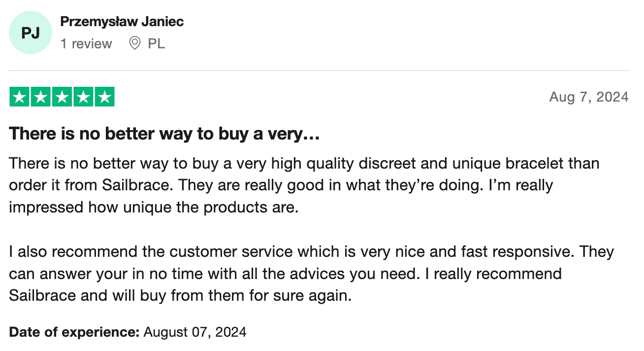Open reviewer Przemysław Janiec's profile
Image resolution: width=644 pixels, height=351 pixels.
point(122,22)
